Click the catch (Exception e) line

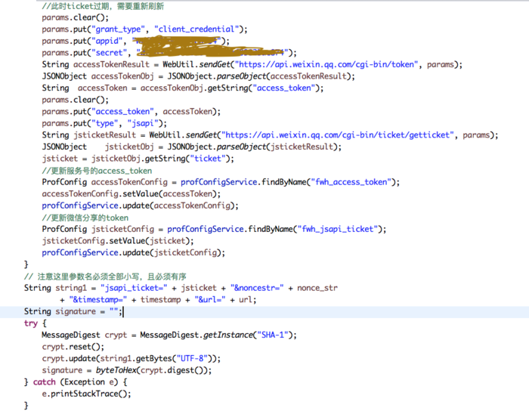tap(76, 382)
